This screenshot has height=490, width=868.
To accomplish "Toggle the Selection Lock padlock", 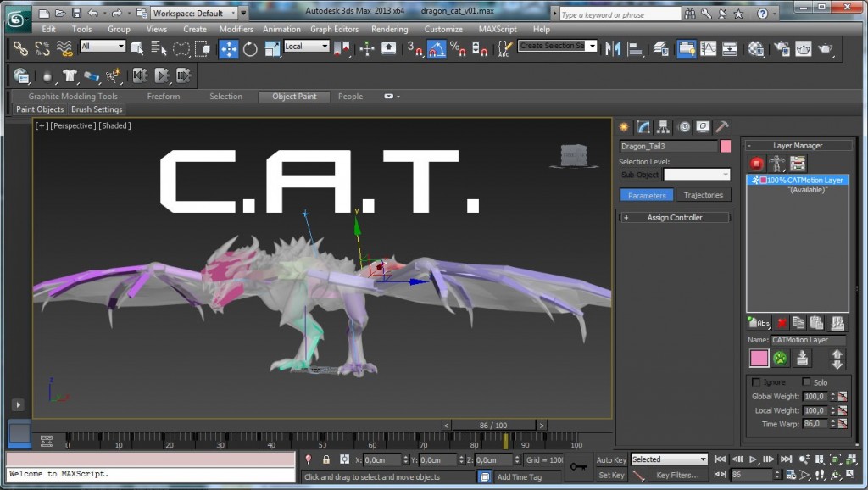I will [326, 459].
